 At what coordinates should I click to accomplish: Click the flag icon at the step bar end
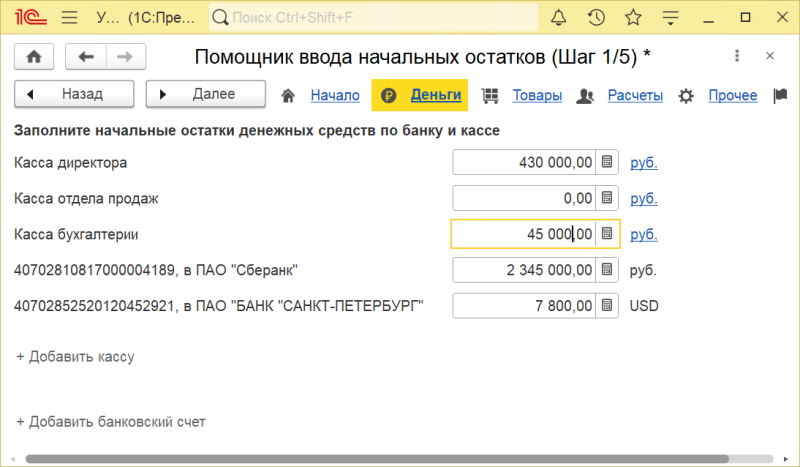coord(780,95)
